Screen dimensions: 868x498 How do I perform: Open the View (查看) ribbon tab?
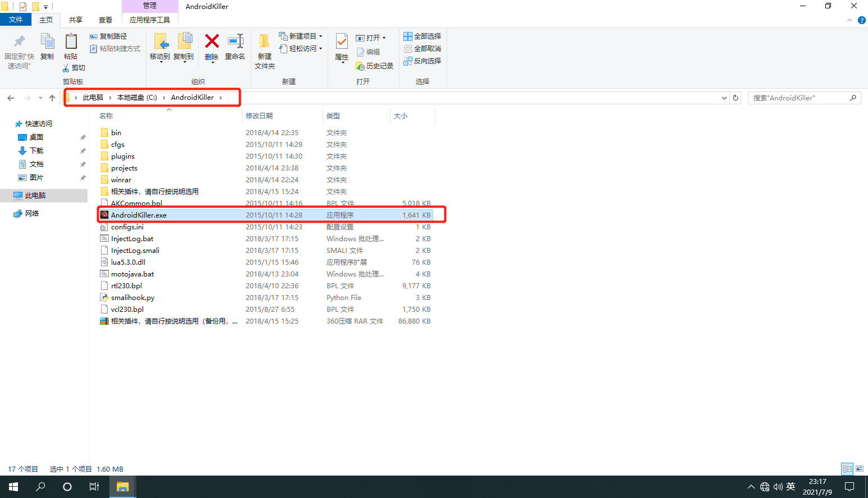coord(105,20)
